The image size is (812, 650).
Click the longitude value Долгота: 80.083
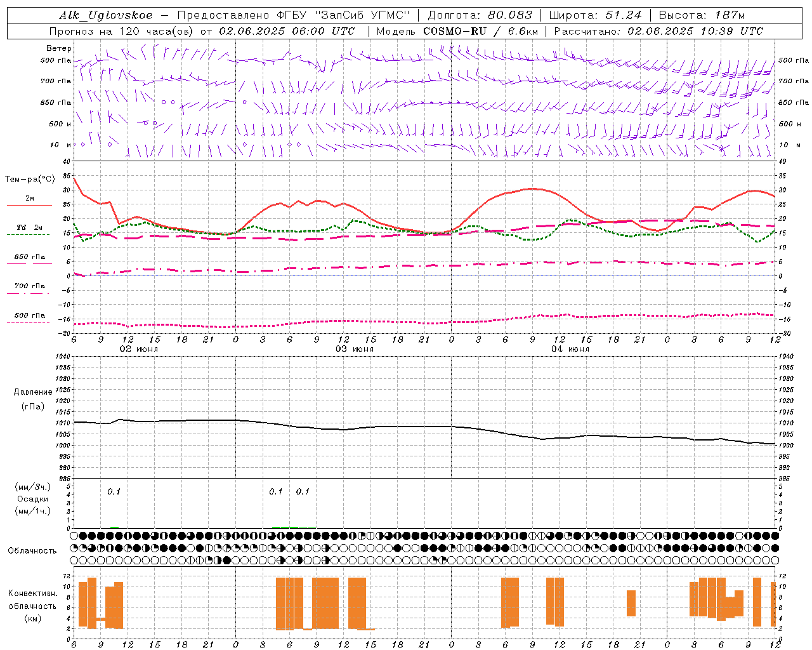pos(480,15)
